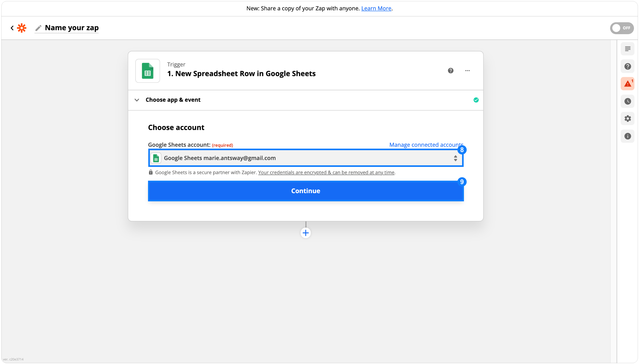Click the lock icon beside security note
Screen dimensions: 639x364
151,172
